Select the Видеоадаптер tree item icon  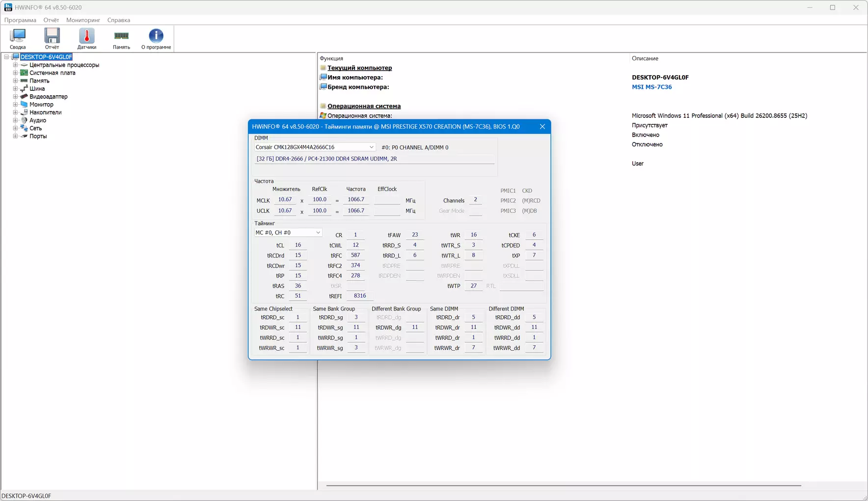click(x=24, y=96)
